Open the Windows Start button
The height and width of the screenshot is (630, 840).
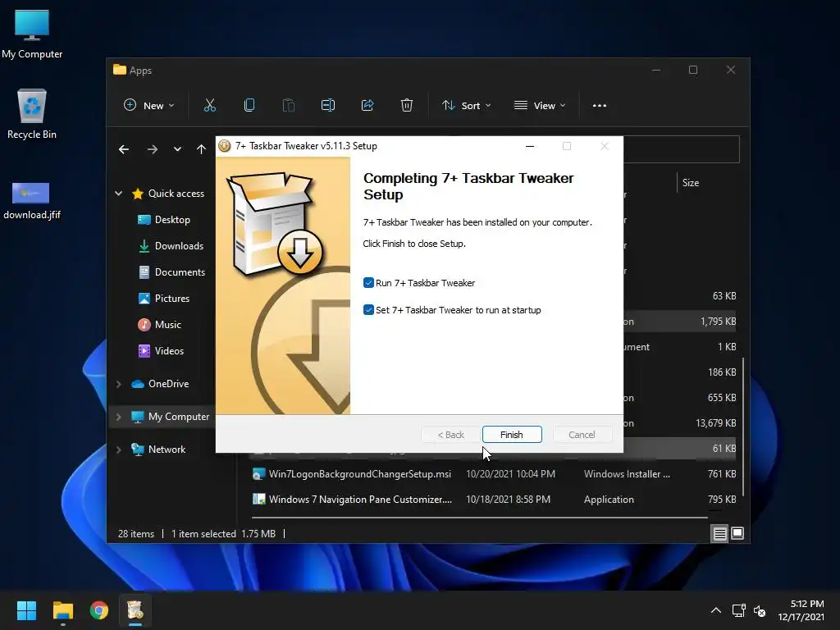click(x=26, y=610)
